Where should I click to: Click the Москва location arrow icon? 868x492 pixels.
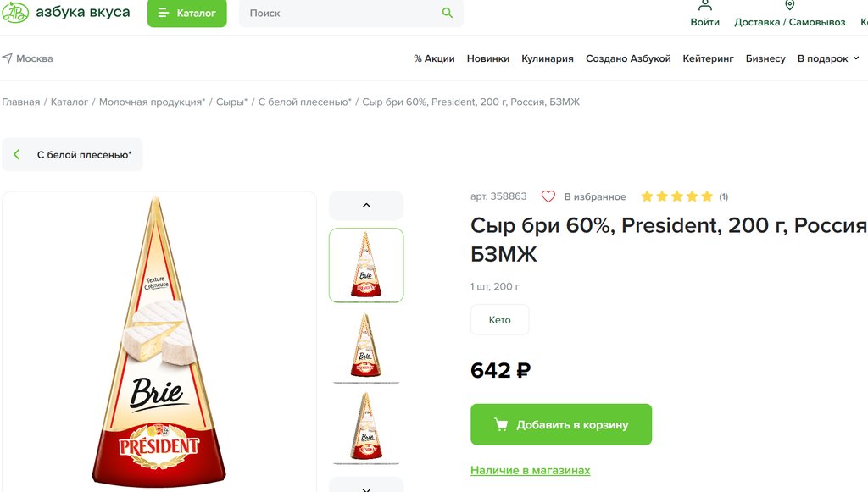point(8,58)
